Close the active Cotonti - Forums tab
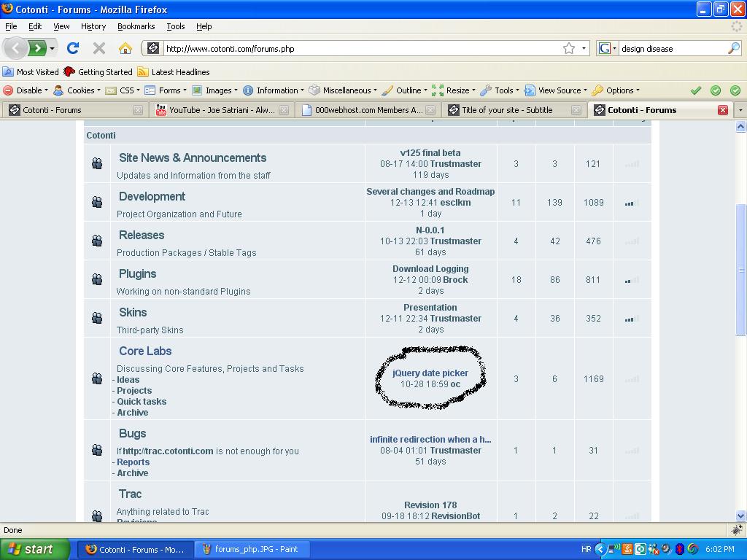 (x=722, y=110)
